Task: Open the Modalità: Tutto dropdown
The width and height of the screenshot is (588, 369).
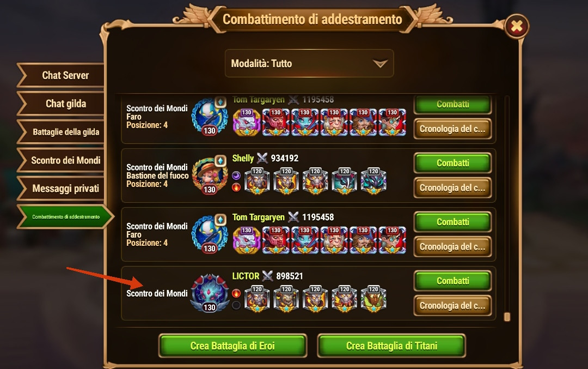Action: click(309, 63)
